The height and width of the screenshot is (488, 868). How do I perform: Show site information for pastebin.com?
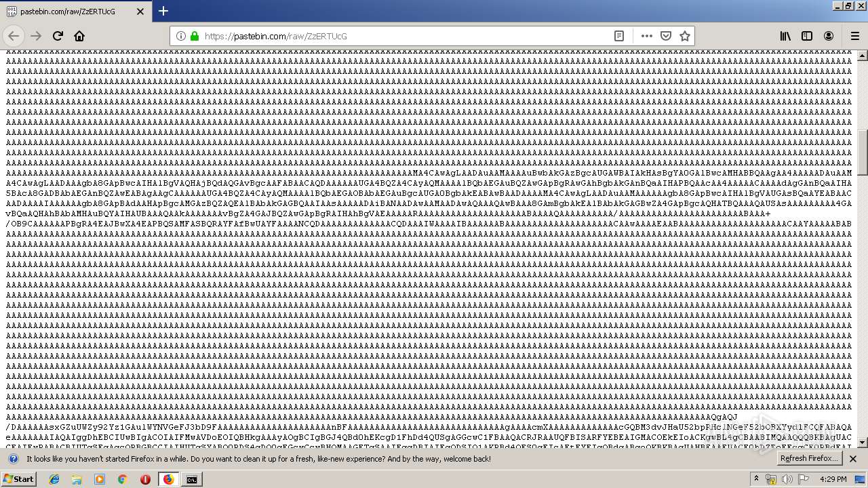click(180, 36)
